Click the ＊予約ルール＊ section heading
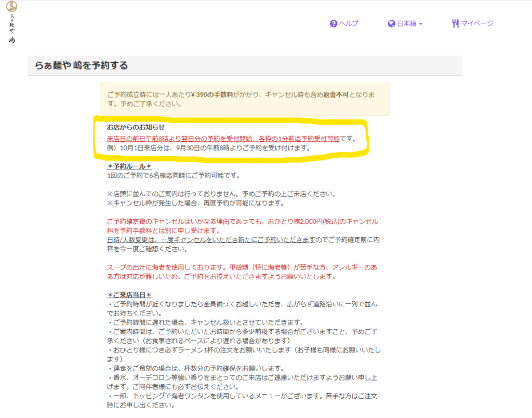 coord(129,166)
